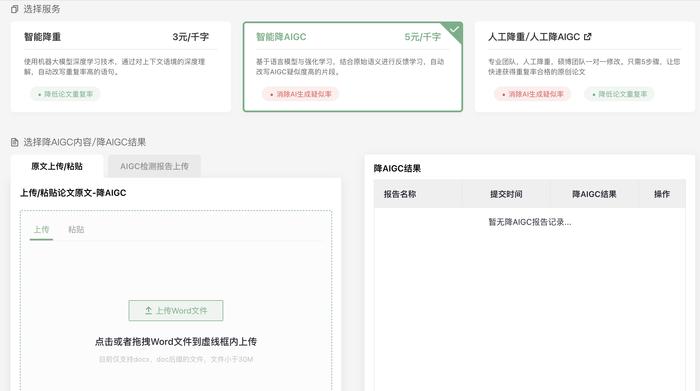Viewport: 700px width, 391px height.
Task: Click the external link icon beside 人工降AIGC
Action: click(588, 37)
